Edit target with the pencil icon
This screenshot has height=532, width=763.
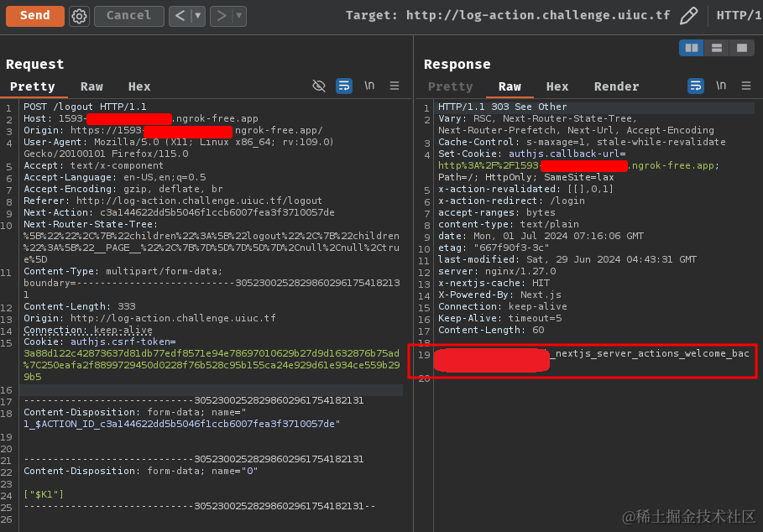[688, 16]
